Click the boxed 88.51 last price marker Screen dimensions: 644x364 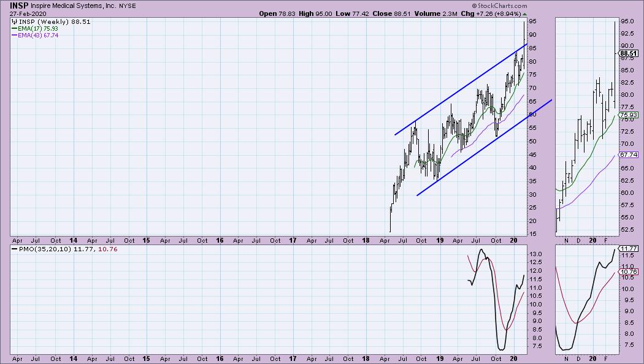[629, 53]
